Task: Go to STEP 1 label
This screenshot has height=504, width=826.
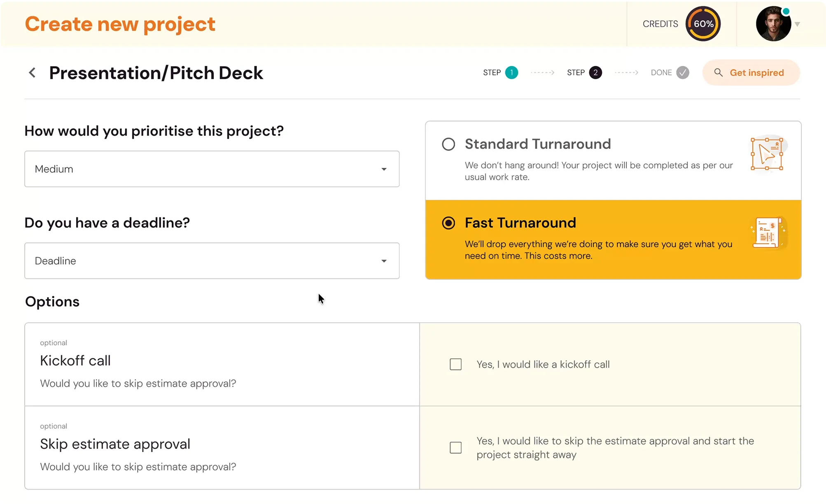Action: pyautogui.click(x=492, y=72)
